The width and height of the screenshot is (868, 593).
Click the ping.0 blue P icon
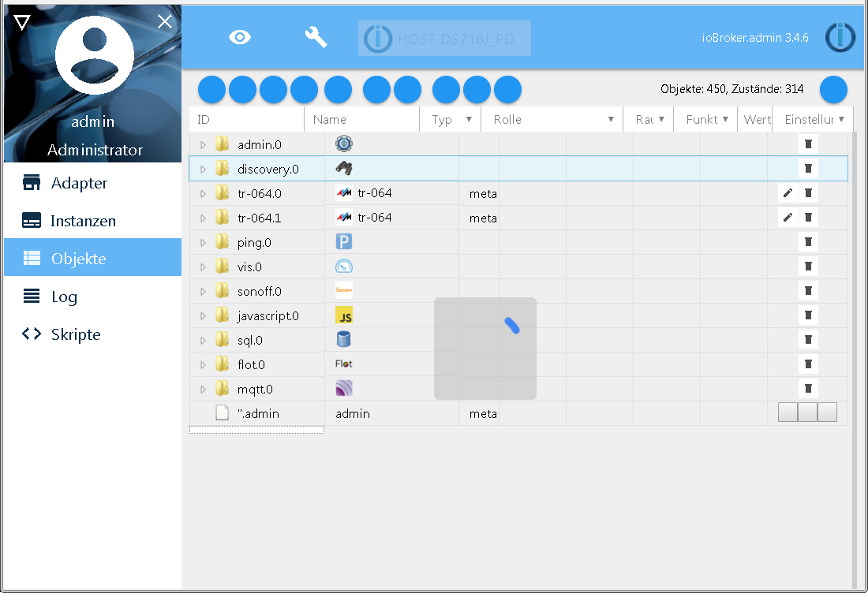click(x=344, y=242)
